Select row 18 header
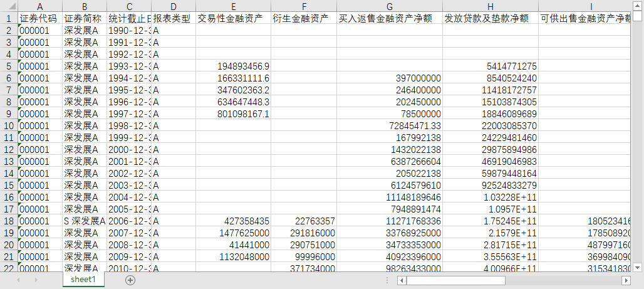The image size is (644, 289). coord(9,221)
